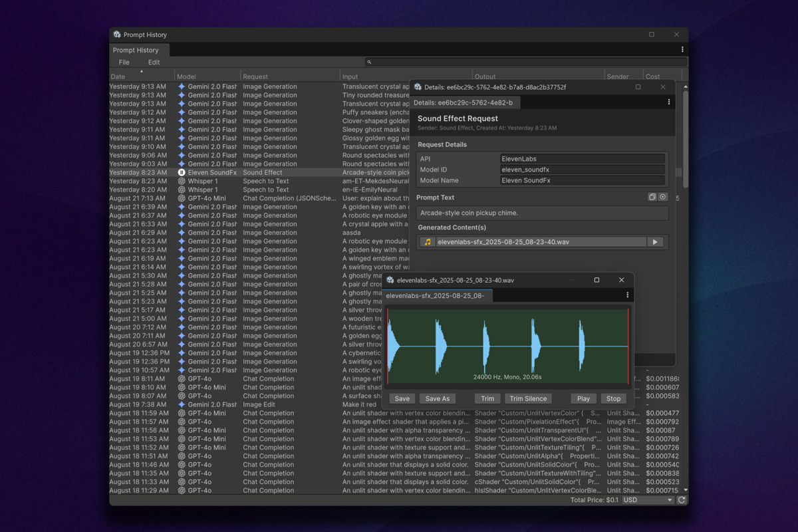Viewport: 798px width, 532px height.
Task: Select the Prompt History tab
Action: 138,50
